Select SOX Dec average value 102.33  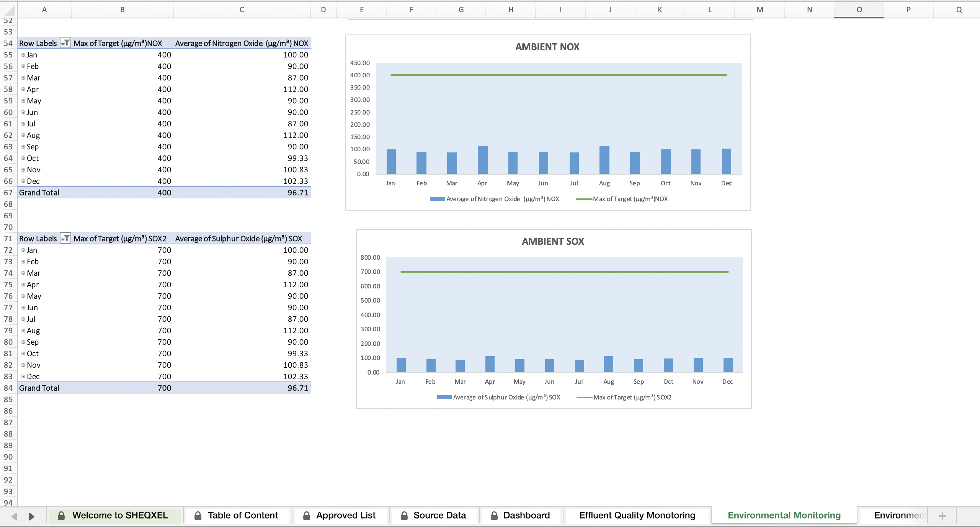point(242,376)
